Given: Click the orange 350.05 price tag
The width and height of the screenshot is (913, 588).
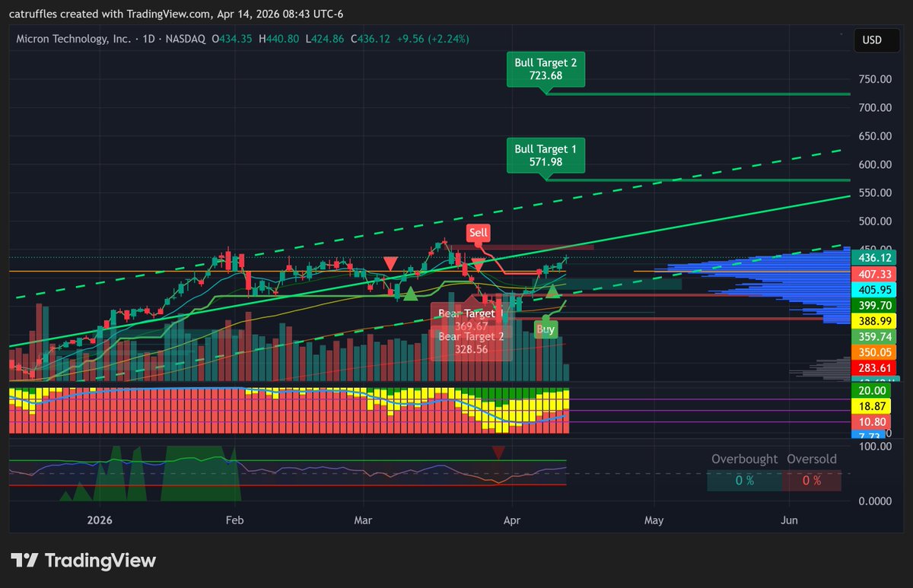Looking at the screenshot, I should point(873,353).
